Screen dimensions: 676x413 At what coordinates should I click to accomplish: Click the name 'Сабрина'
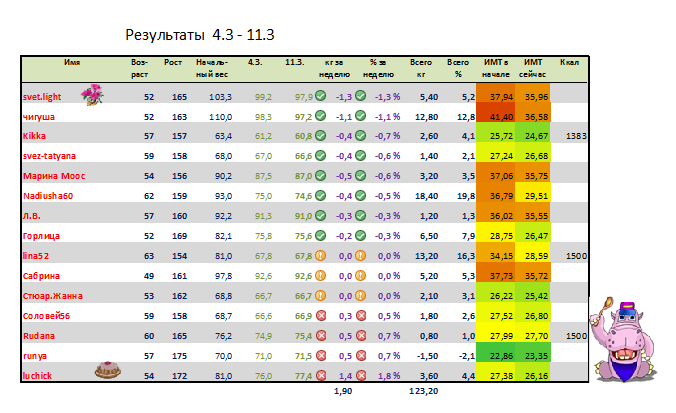click(41, 276)
